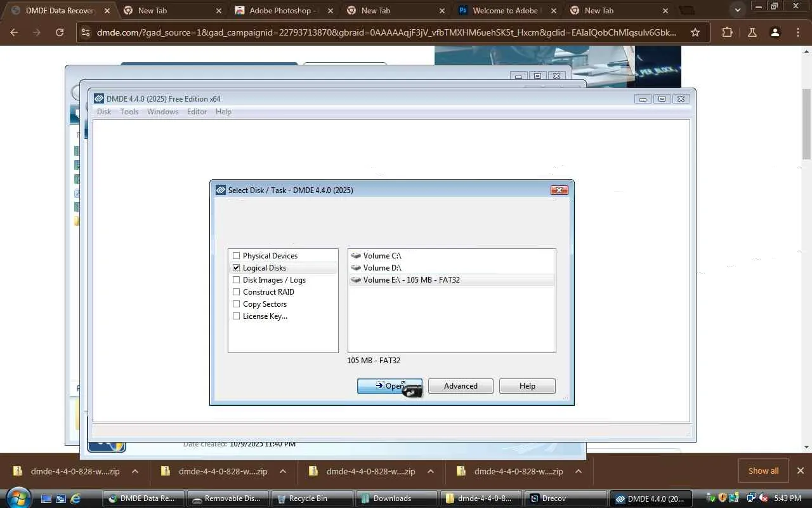The height and width of the screenshot is (508, 812).
Task: Click the DMDE logo in the main window title bar
Action: [99, 98]
